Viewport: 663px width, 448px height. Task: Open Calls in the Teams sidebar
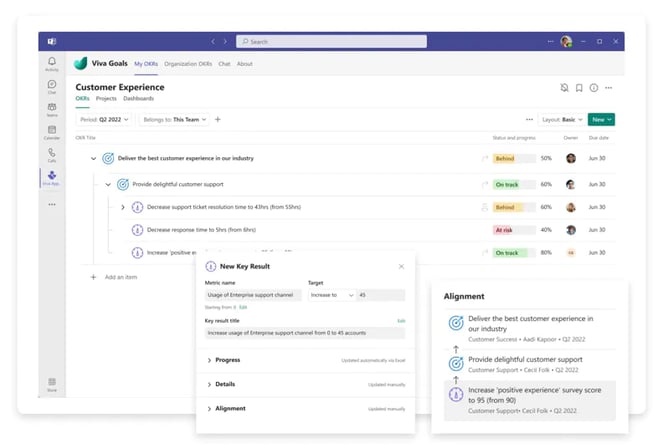click(52, 153)
